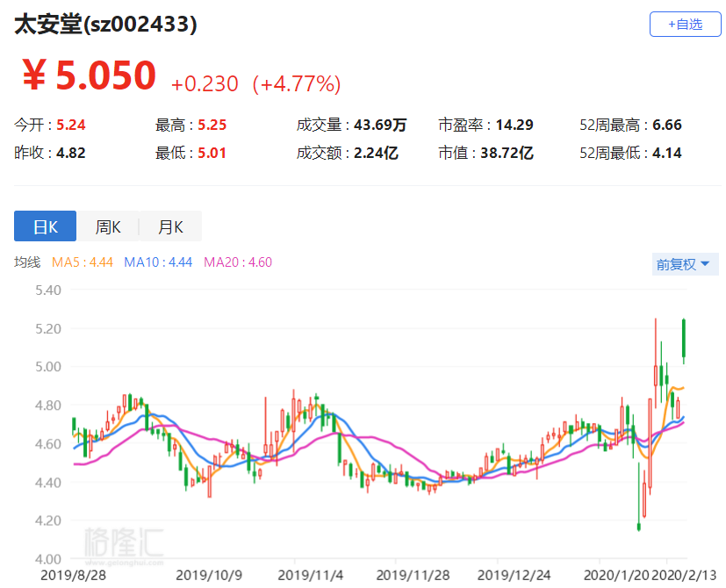The image size is (726, 588).
Task: Click the 成交额 turnover 2.24亿
Action: pyautogui.click(x=376, y=153)
